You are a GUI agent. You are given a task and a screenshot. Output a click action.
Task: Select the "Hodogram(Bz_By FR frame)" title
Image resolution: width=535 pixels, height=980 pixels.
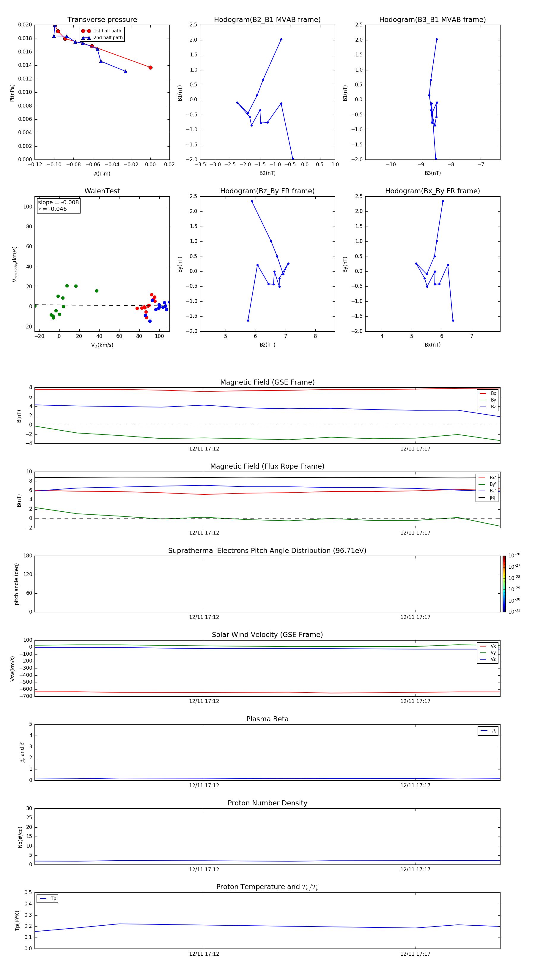[267, 191]
